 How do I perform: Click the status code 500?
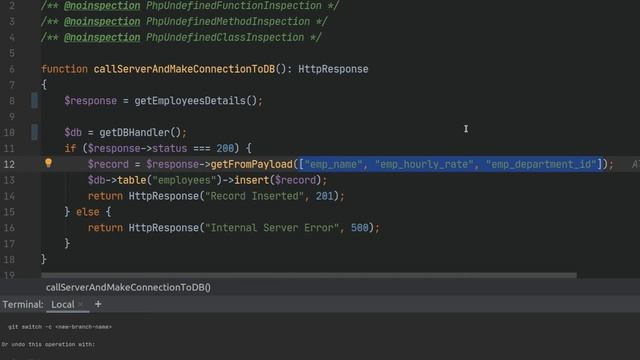(x=360, y=228)
